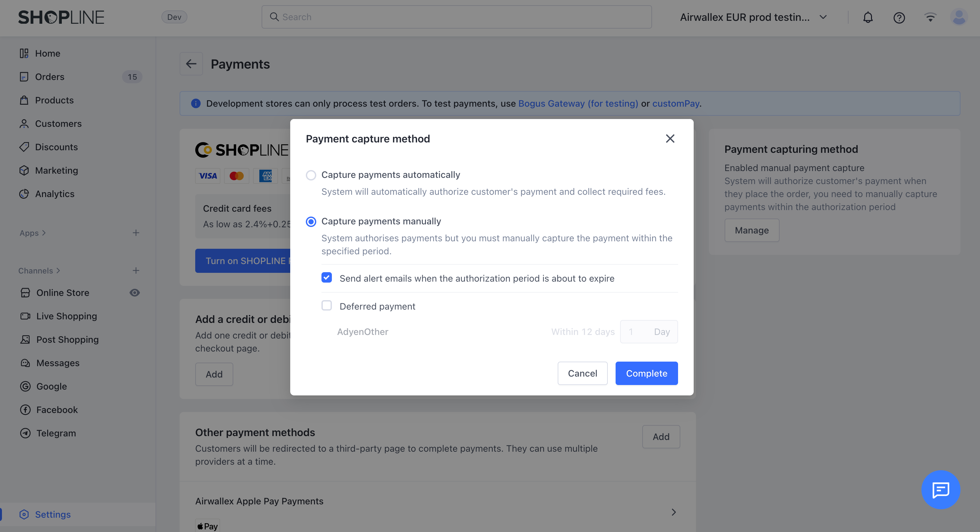Go to Settings in the sidebar
The height and width of the screenshot is (532, 980).
(x=53, y=514)
